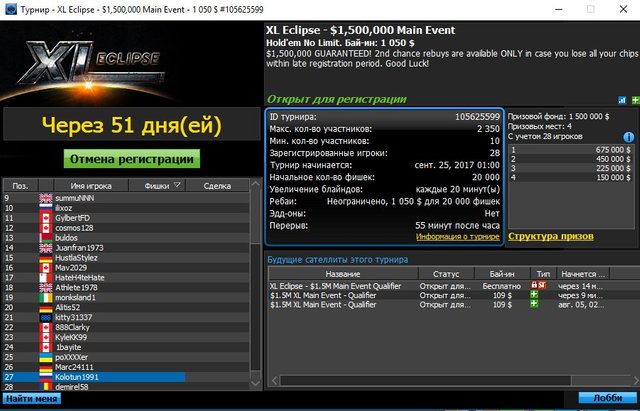Click green plus icon of 'через 9 ми...' qualifier
640x411 pixels.
[x=534, y=295]
